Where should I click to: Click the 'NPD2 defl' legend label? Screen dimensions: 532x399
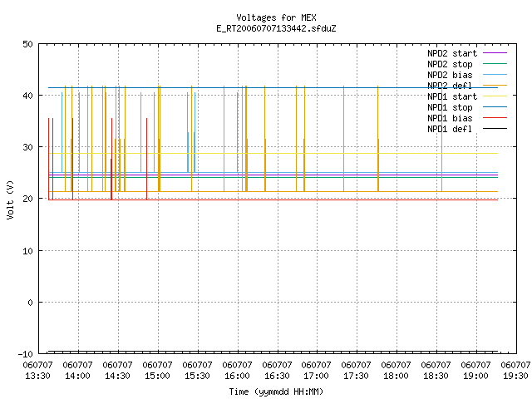[x=450, y=86]
